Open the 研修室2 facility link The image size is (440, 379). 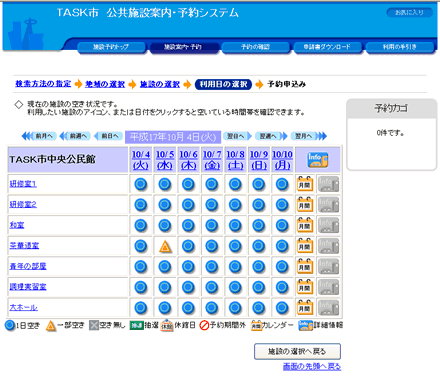point(23,204)
